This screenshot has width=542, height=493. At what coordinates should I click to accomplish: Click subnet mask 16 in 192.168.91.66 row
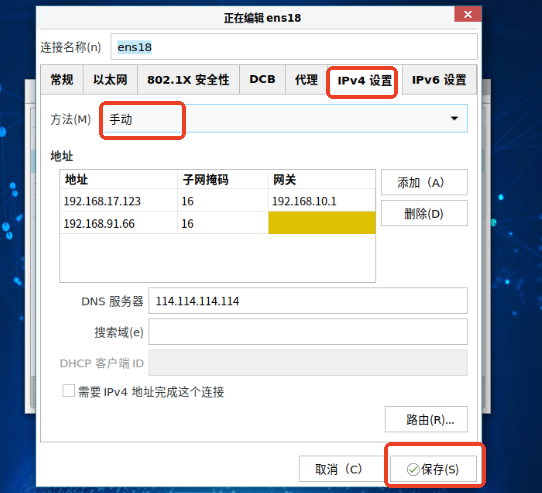223,223
